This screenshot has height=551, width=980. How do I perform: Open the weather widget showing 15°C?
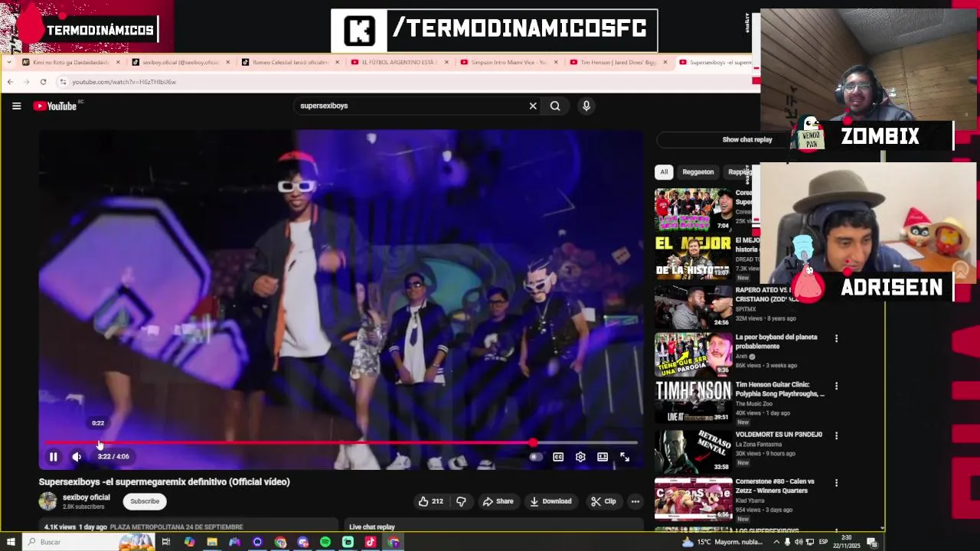(x=724, y=542)
